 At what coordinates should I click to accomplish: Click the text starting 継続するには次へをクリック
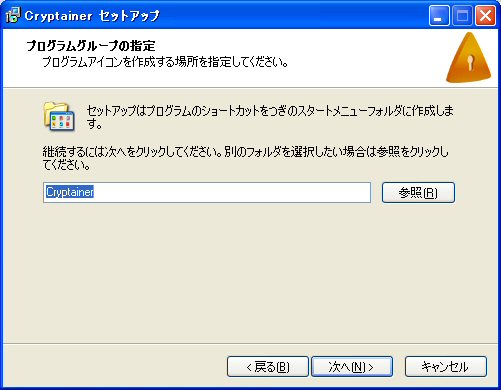[x=246, y=158]
